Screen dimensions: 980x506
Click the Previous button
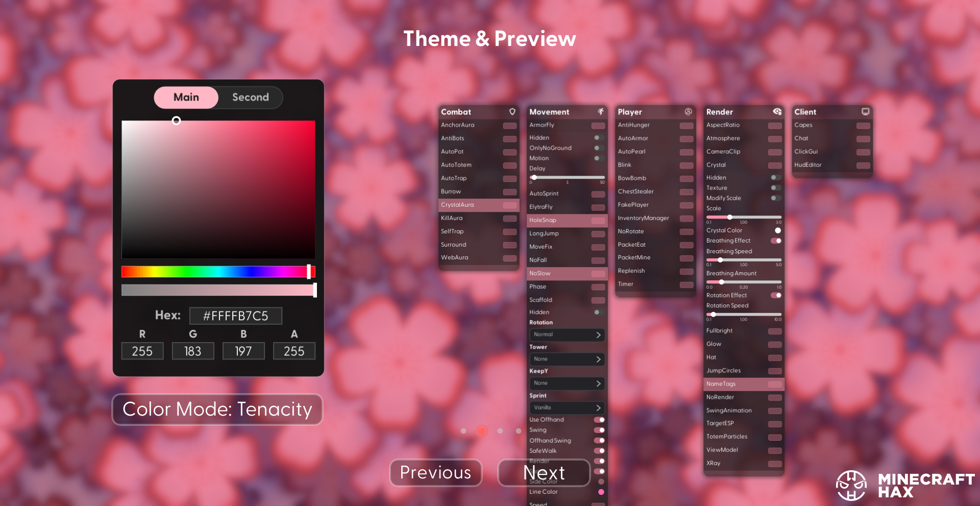[435, 472]
